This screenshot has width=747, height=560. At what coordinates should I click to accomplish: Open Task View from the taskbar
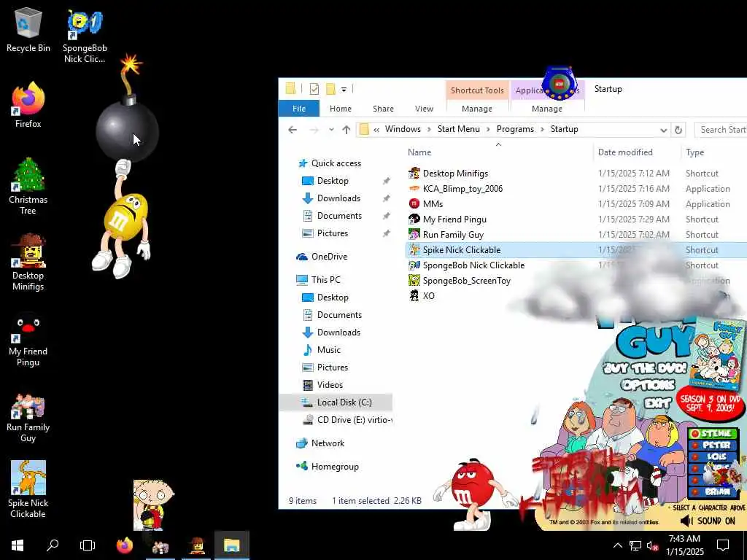88,545
